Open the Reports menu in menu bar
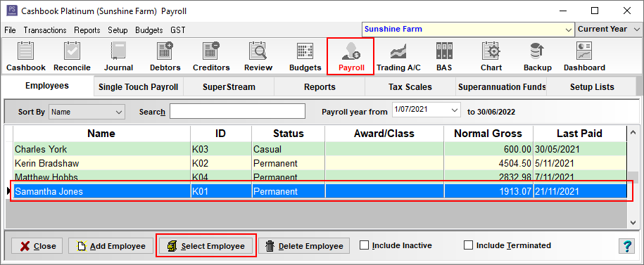Image resolution: width=644 pixels, height=265 pixels. 87,30
